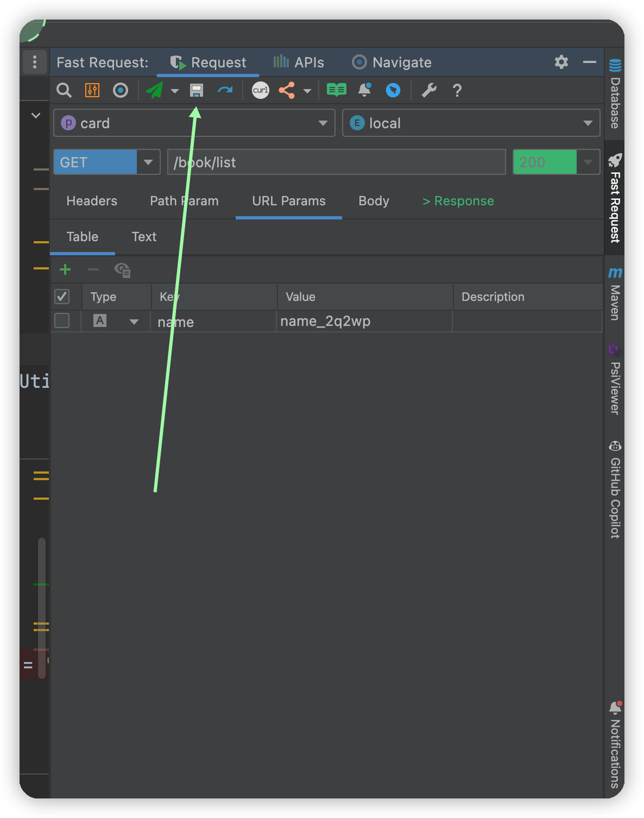644x818 pixels.
Task: Switch to the Navigate tab
Action: pos(392,62)
